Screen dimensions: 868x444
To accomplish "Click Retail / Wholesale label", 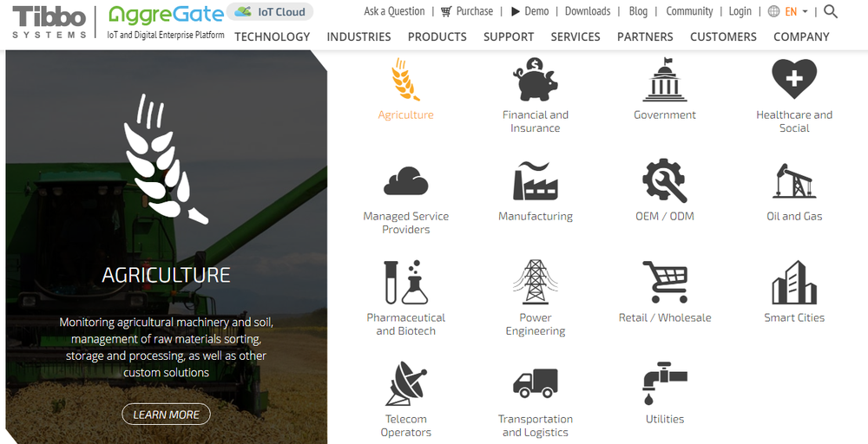I will pos(665,318).
